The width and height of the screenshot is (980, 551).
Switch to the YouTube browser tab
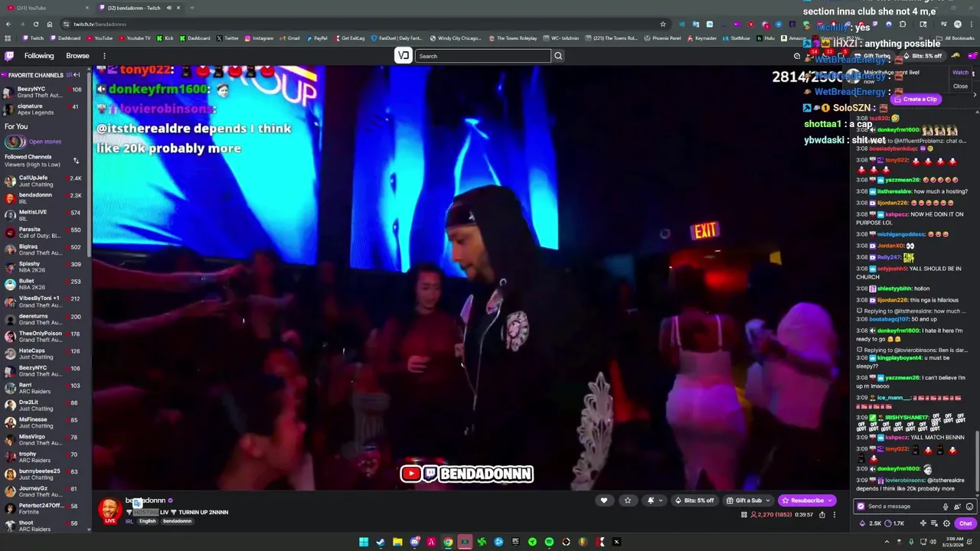(46, 8)
